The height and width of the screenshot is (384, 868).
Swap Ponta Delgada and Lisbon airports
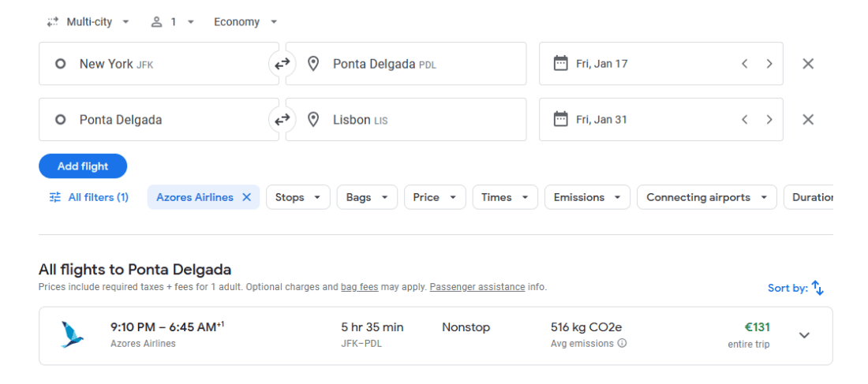(x=282, y=120)
